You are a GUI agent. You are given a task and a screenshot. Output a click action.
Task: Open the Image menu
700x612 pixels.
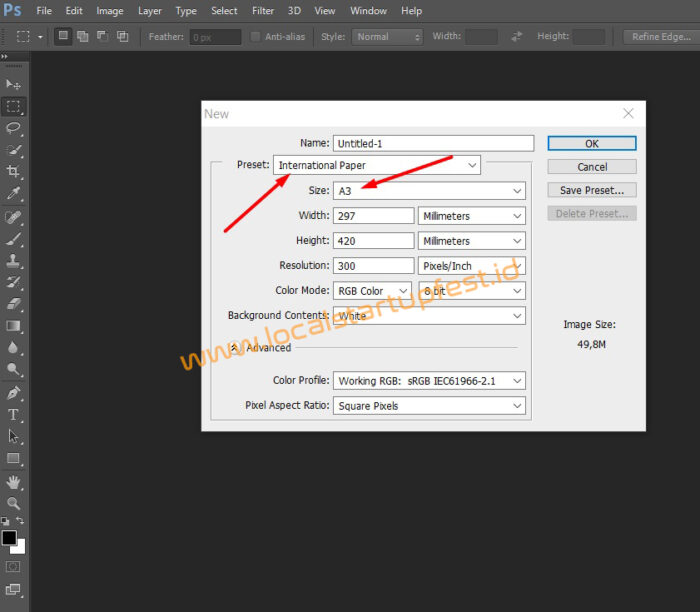pos(109,11)
